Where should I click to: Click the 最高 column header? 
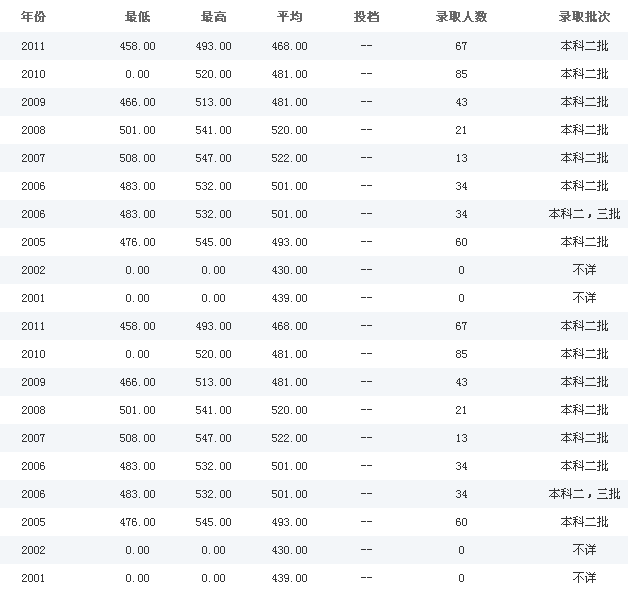coord(213,18)
